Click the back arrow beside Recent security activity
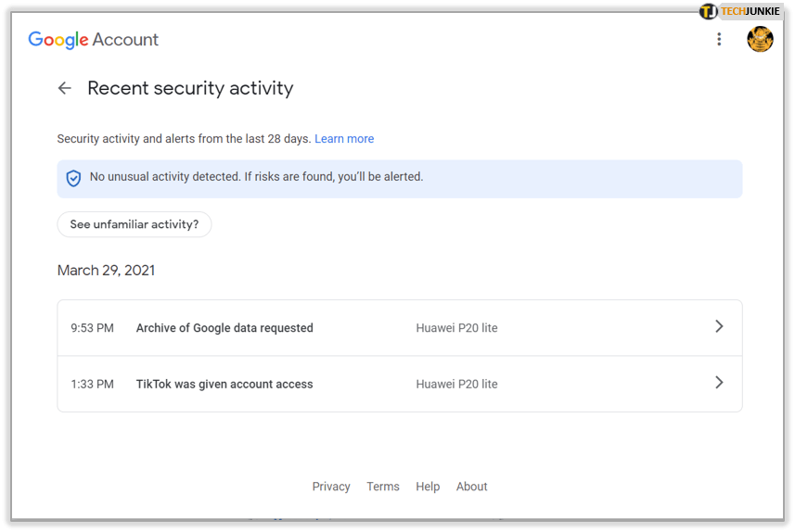Screen dimensions: 795x532 click(x=64, y=88)
